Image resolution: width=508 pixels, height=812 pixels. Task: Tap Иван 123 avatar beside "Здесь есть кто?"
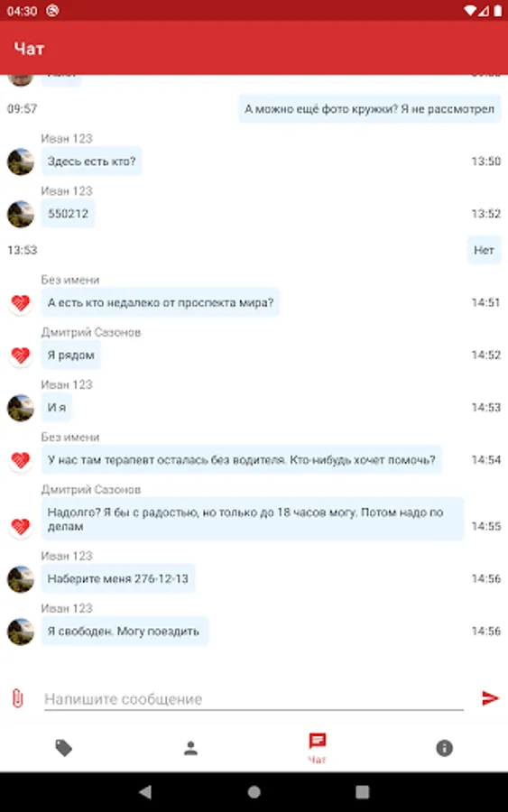click(x=21, y=161)
